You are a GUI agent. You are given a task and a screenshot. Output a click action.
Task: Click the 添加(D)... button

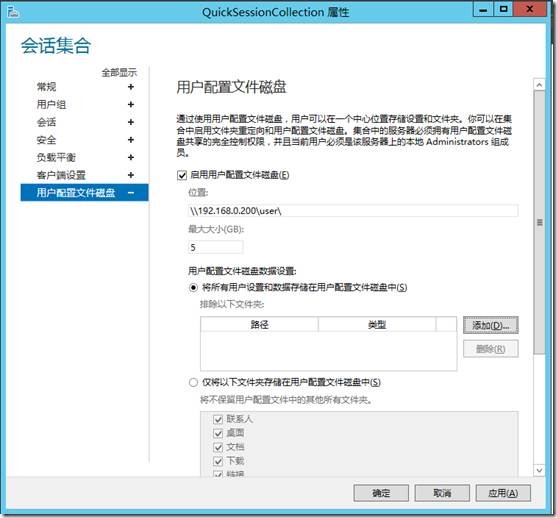tap(491, 325)
